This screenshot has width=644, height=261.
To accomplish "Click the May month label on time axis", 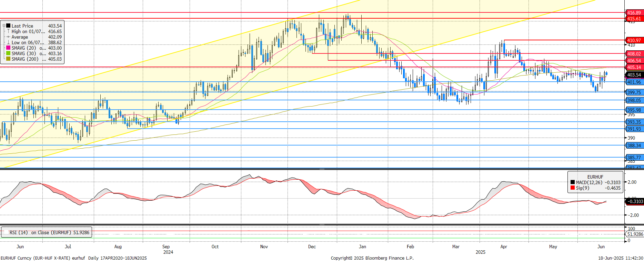I will tap(553, 247).
